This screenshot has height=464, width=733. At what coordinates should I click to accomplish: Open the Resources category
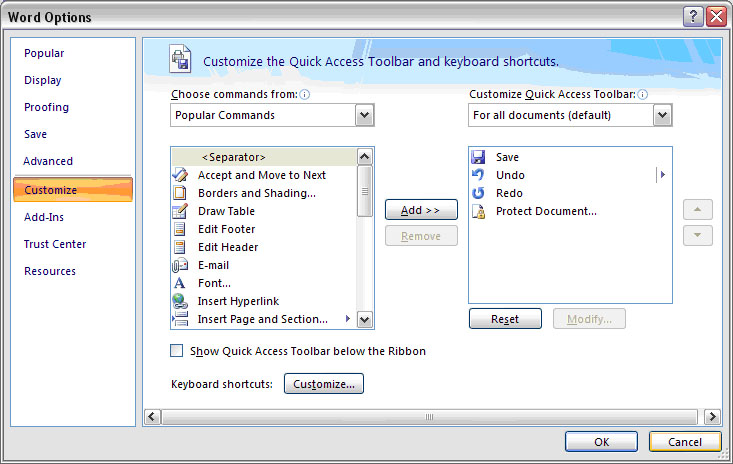(50, 271)
